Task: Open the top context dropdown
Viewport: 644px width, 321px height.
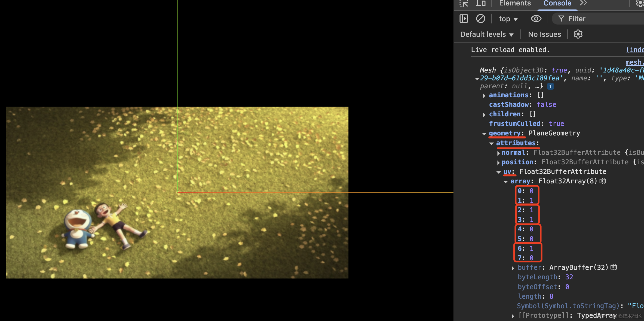Action: 508,19
